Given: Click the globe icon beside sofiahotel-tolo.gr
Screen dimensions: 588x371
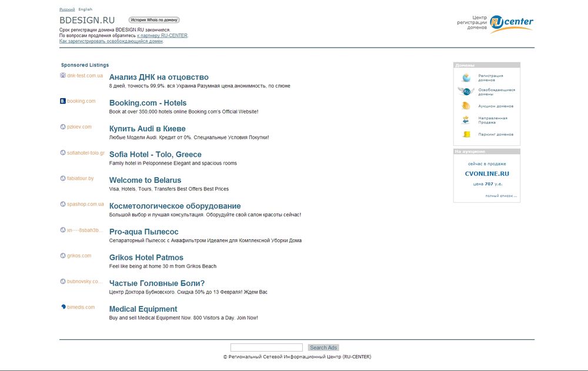Looking at the screenshot, I should (x=63, y=153).
